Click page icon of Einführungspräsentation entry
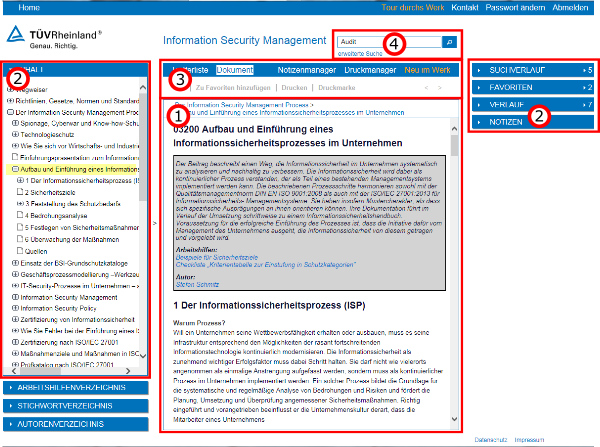 tap(15, 157)
